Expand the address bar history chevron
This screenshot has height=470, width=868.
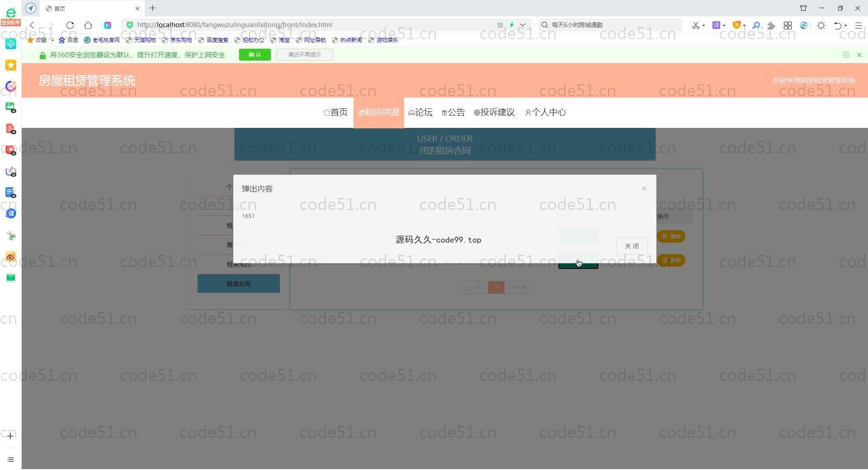(523, 25)
